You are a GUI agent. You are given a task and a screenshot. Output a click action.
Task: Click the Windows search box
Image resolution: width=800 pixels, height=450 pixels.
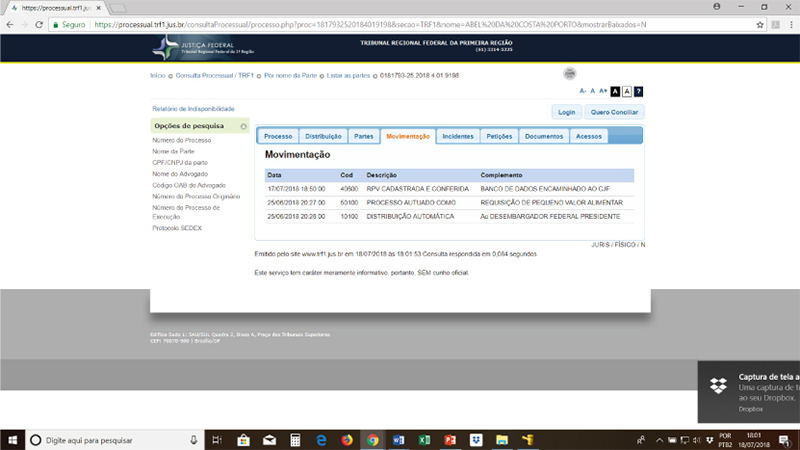point(110,440)
